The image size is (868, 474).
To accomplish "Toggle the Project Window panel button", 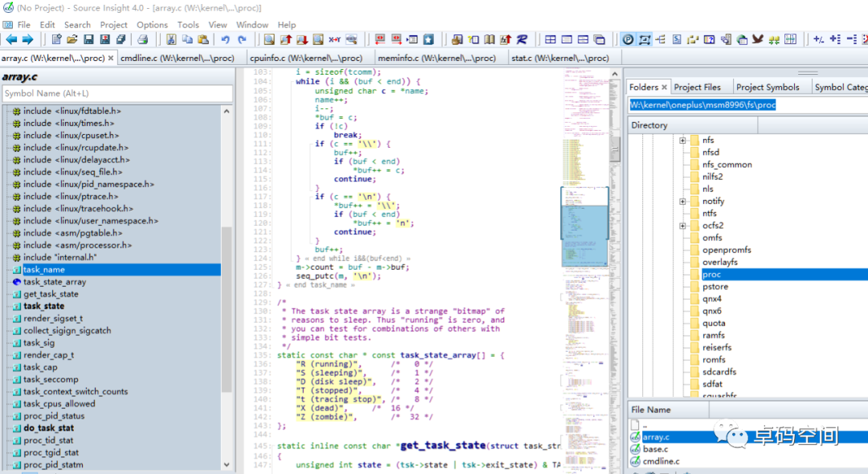I will [x=628, y=39].
